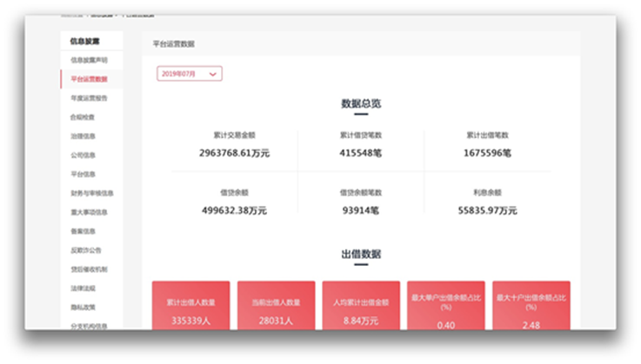
Task: Go to 备案信息 in the sidebar
Action: [83, 231]
